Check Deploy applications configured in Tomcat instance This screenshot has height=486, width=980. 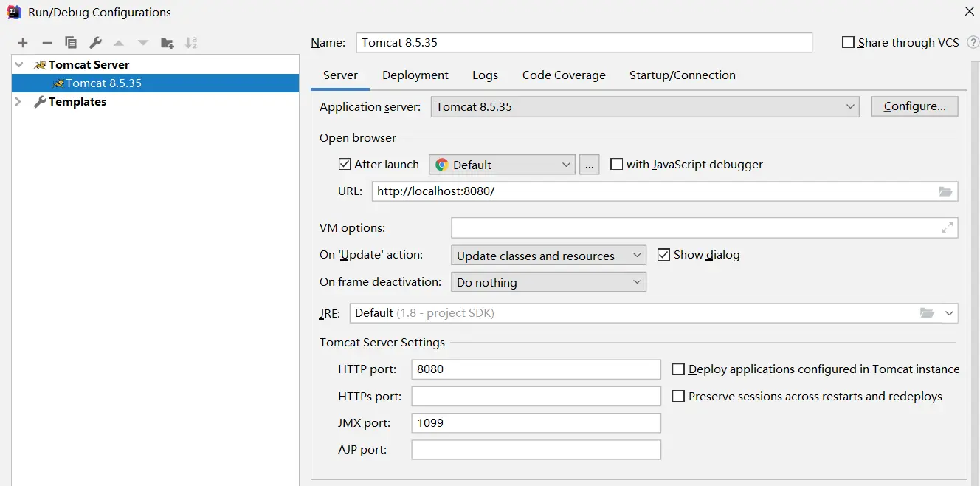[679, 369]
